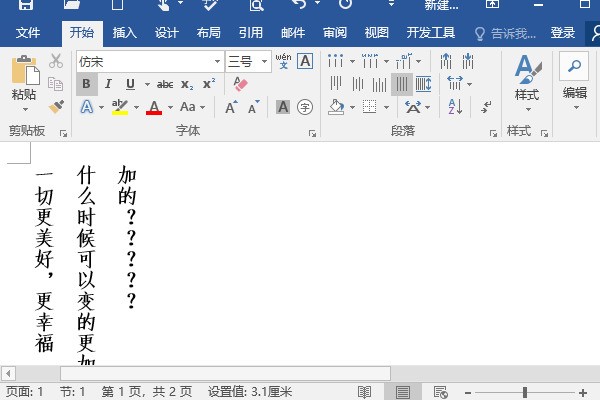Viewport: 600px width, 400px height.
Task: Expand the font color dropdown arrow
Action: click(x=170, y=107)
